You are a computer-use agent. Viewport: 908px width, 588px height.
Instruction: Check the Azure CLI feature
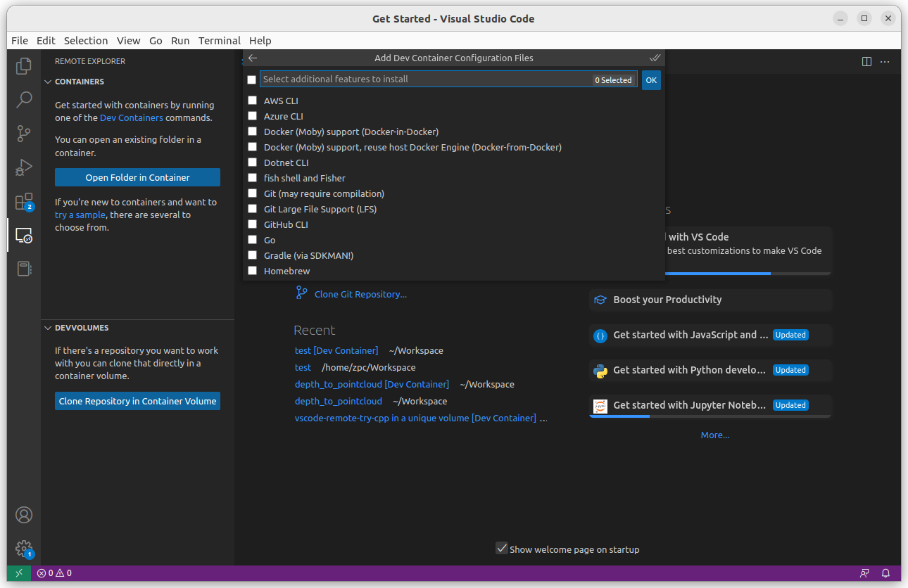pyautogui.click(x=252, y=116)
